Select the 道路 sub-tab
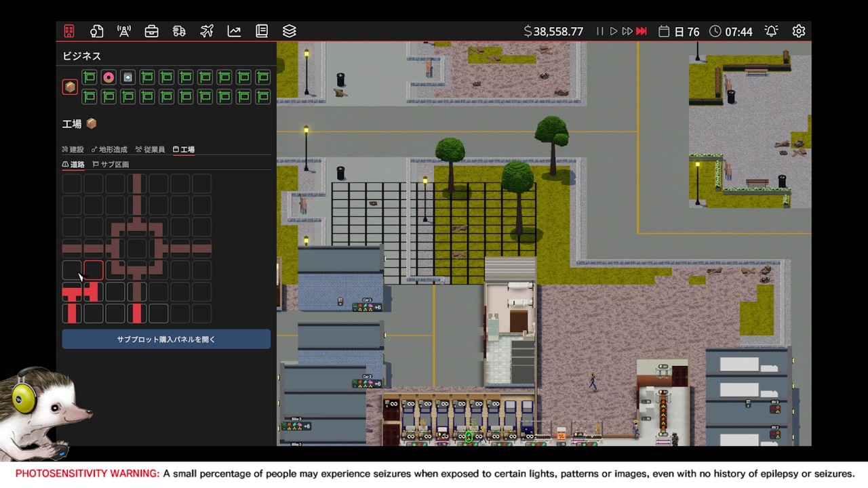The image size is (868, 488). click(x=73, y=164)
